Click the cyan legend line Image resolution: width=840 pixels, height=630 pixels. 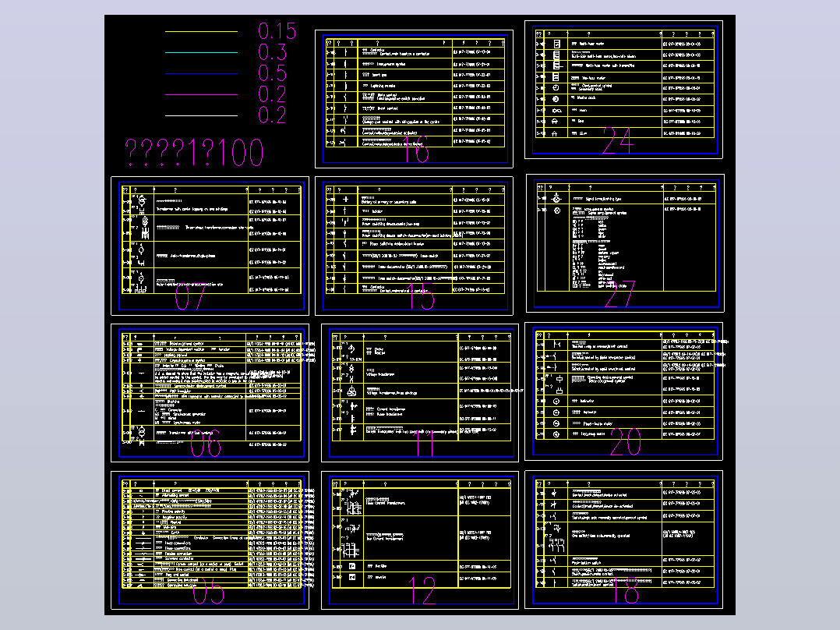201,52
